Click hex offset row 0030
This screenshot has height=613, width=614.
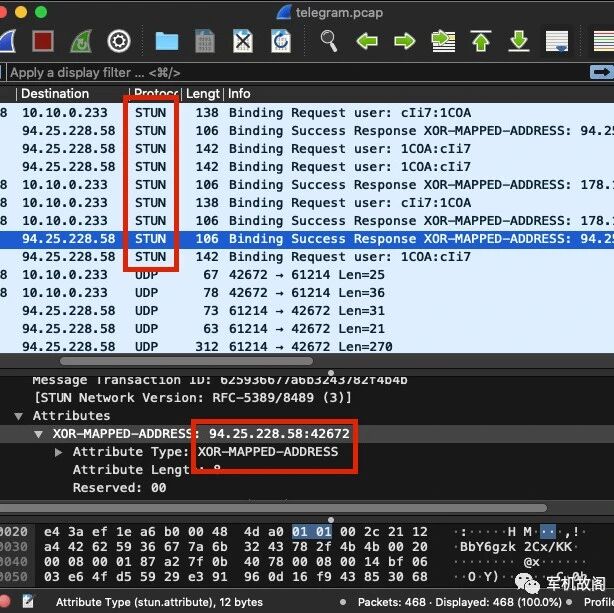pyautogui.click(x=14, y=547)
